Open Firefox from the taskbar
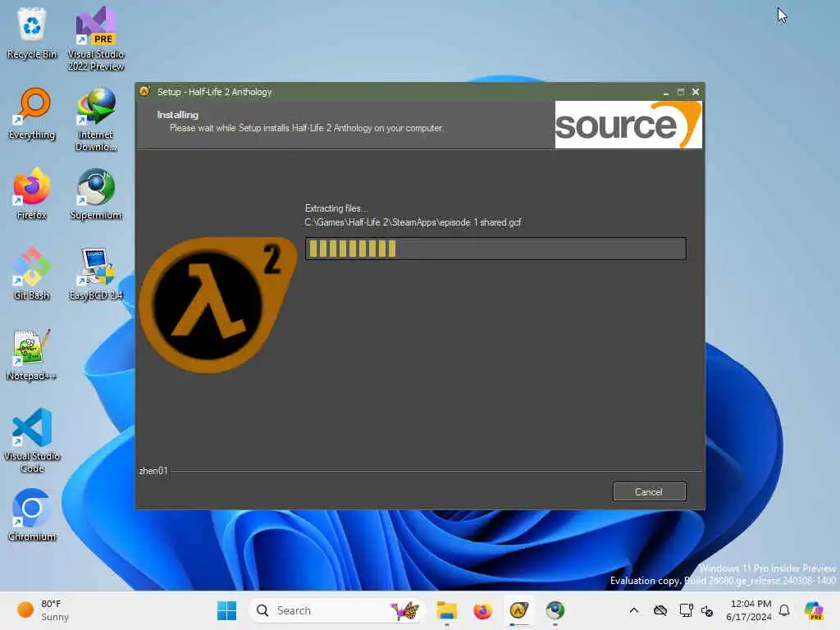Image resolution: width=840 pixels, height=630 pixels. pyautogui.click(x=482, y=610)
